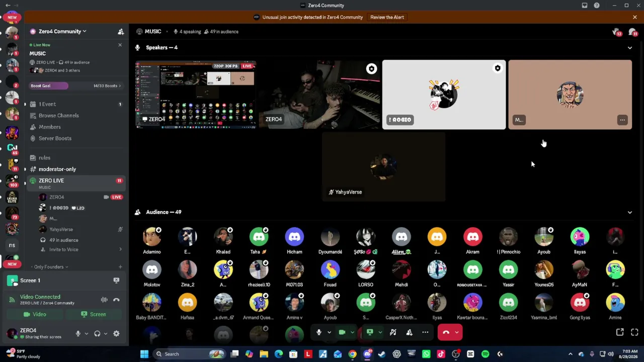The width and height of the screenshot is (644, 362).
Task: Click Gong Ilyass's avatar in the audience
Action: (x=580, y=303)
